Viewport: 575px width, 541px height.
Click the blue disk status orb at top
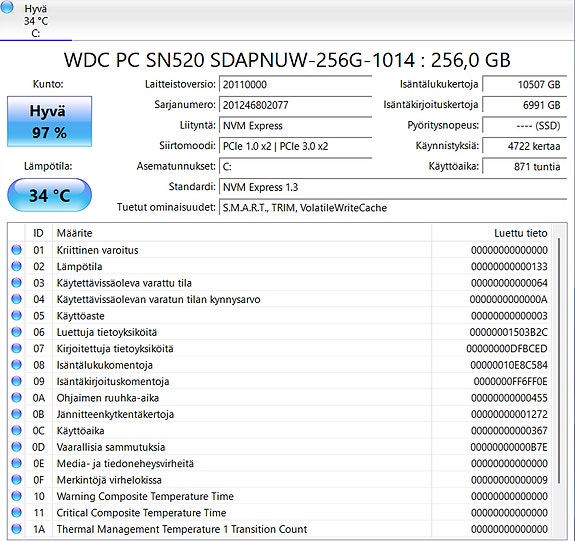[x=6, y=7]
